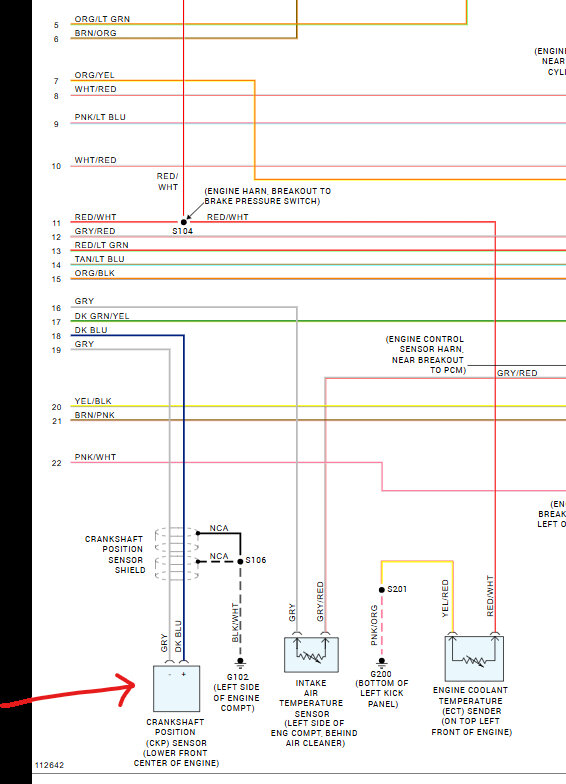Select the PNK/LT BLU wire label
Image resolution: width=566 pixels, height=784 pixels.
tap(100, 117)
